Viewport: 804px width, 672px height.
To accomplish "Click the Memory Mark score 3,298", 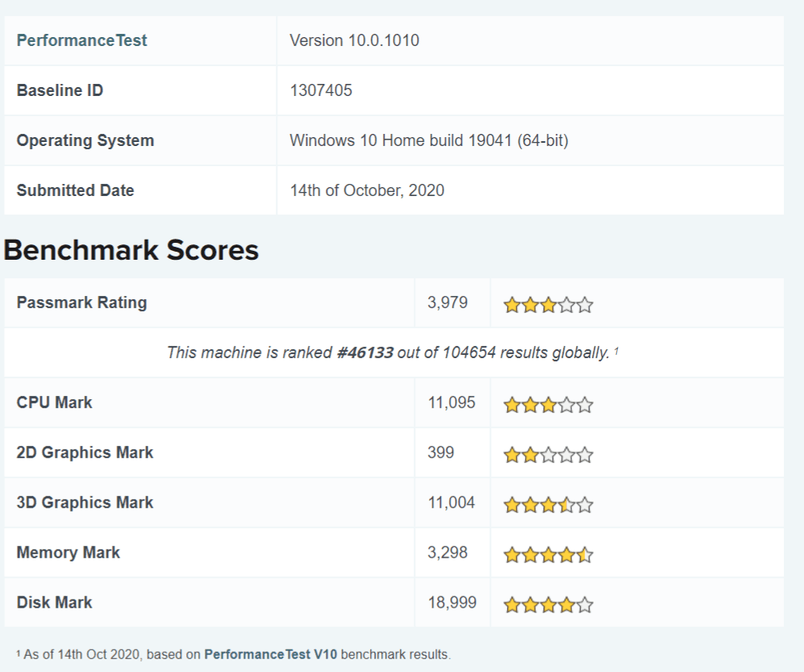I will pos(447,553).
